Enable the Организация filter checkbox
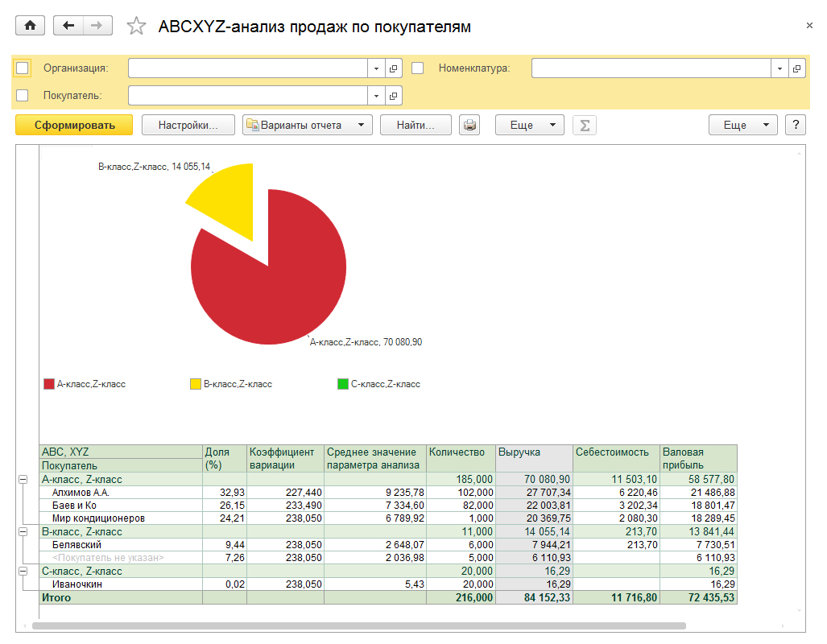This screenshot has width=827, height=644. [23, 68]
